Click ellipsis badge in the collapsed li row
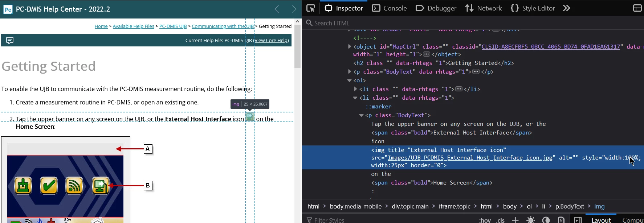 click(459, 89)
